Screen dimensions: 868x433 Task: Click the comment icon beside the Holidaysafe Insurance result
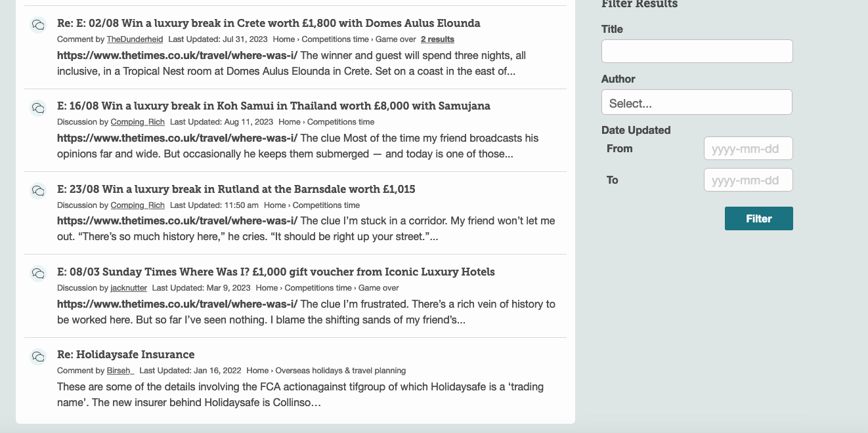(x=38, y=357)
